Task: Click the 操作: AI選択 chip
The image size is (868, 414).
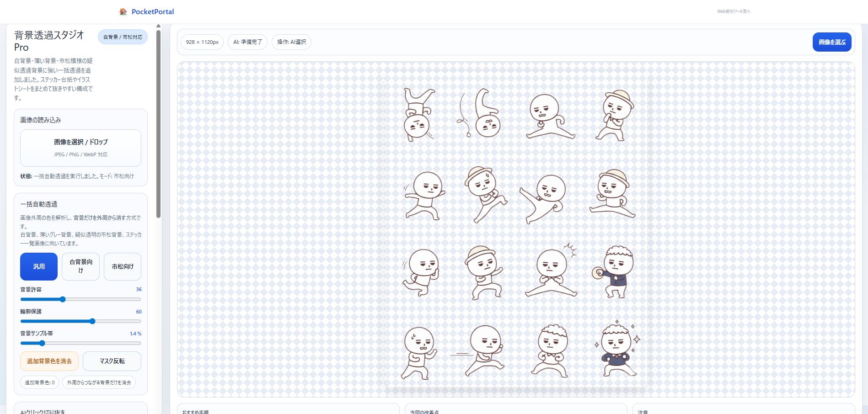Action: 291,42
